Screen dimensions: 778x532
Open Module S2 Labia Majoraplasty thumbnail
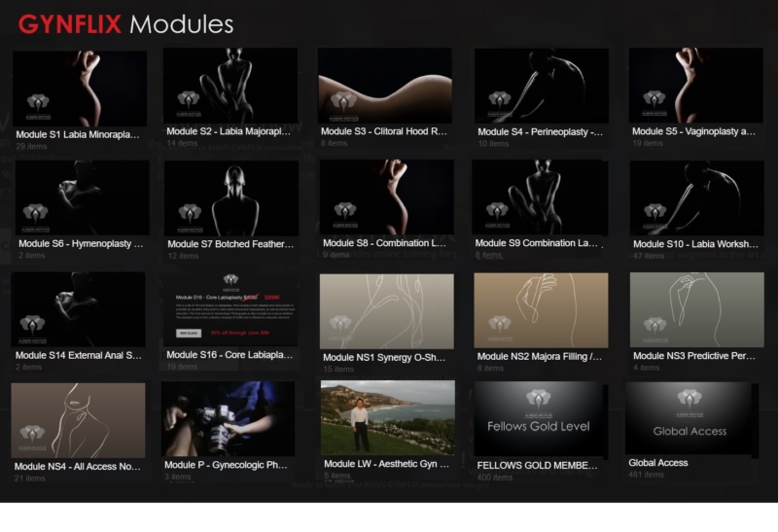coord(230,86)
